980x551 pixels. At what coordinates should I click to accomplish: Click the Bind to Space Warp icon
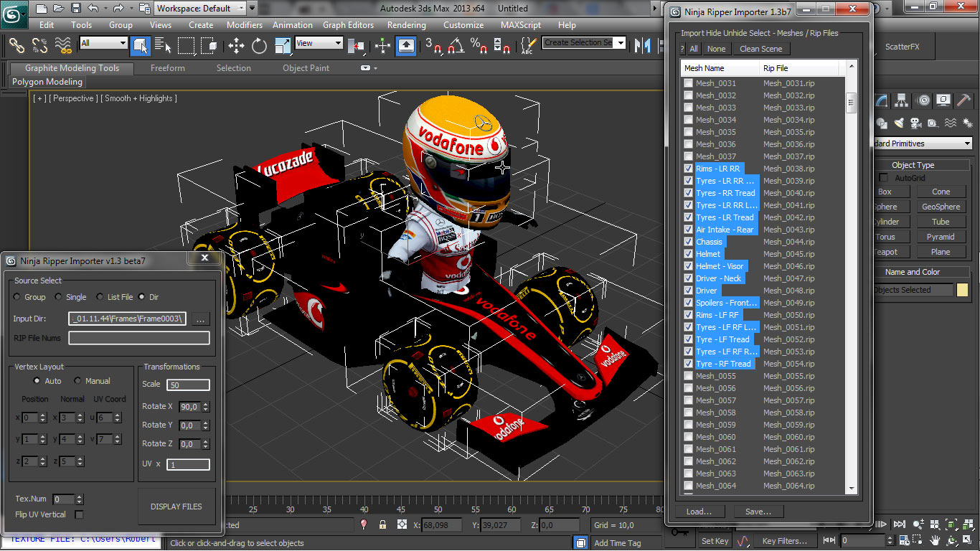click(63, 46)
